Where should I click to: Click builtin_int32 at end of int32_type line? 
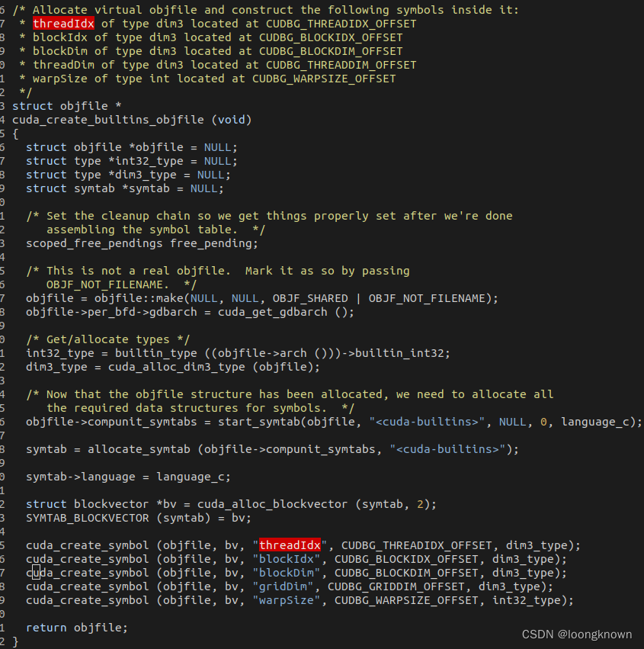coord(399,353)
